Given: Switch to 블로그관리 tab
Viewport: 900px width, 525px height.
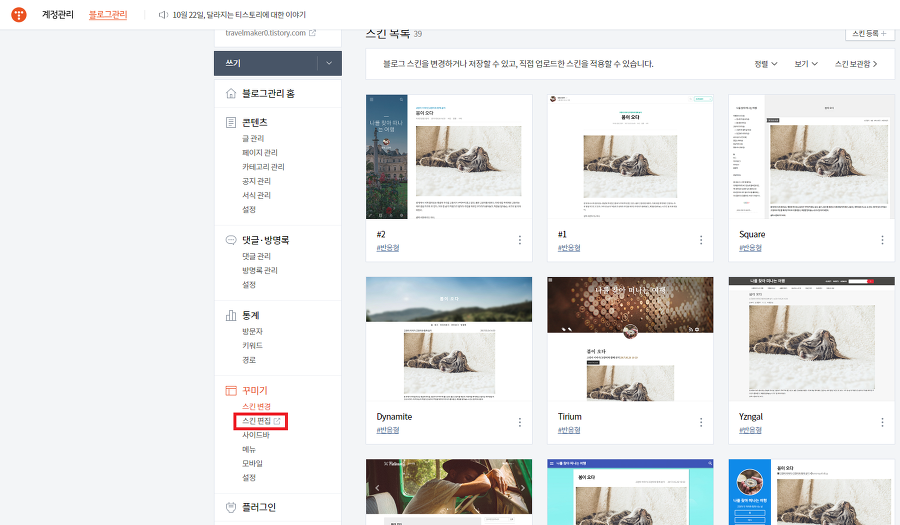Looking at the screenshot, I should click(108, 14).
